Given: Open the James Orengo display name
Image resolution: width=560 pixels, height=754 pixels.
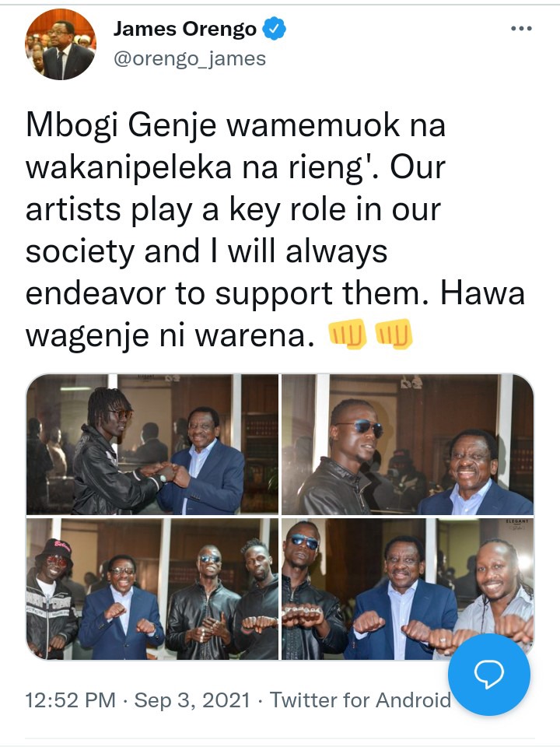Looking at the screenshot, I should tap(185, 29).
